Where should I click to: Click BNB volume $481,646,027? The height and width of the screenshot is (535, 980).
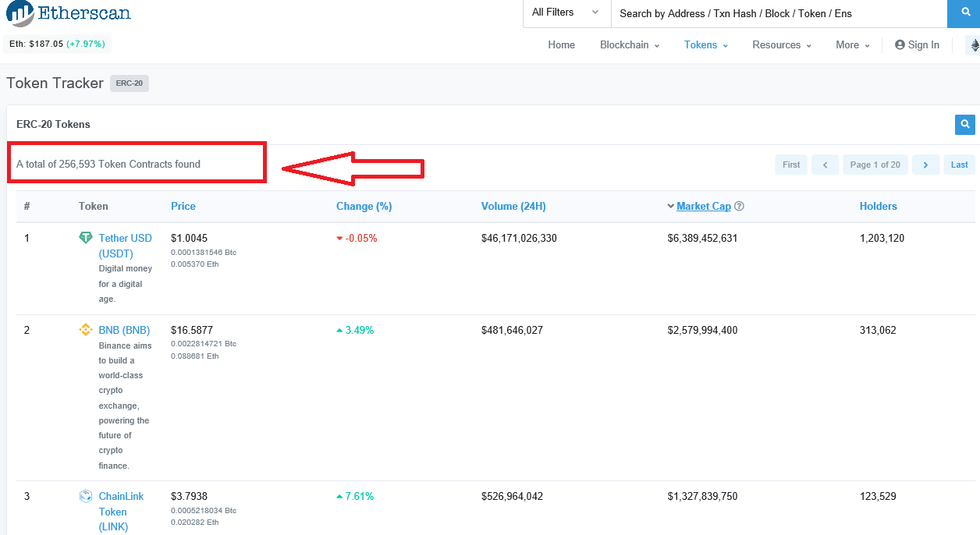coord(513,331)
